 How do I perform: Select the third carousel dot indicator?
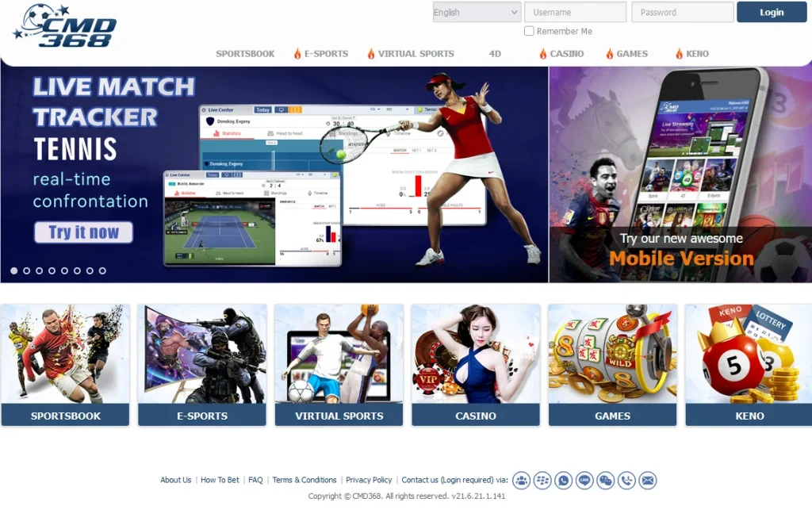pyautogui.click(x=39, y=270)
